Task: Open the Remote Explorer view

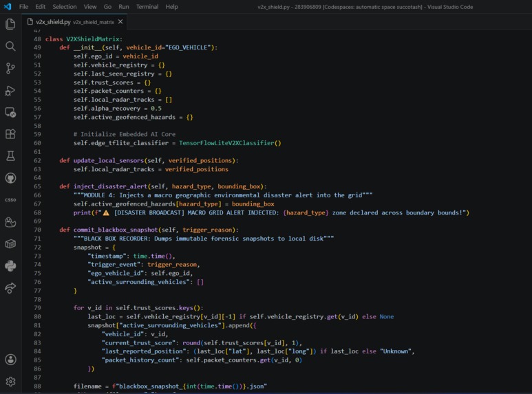Action: (10, 112)
